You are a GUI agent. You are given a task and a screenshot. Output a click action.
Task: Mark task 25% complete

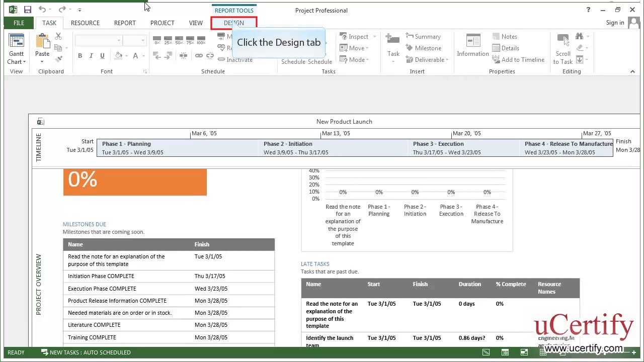tap(168, 40)
